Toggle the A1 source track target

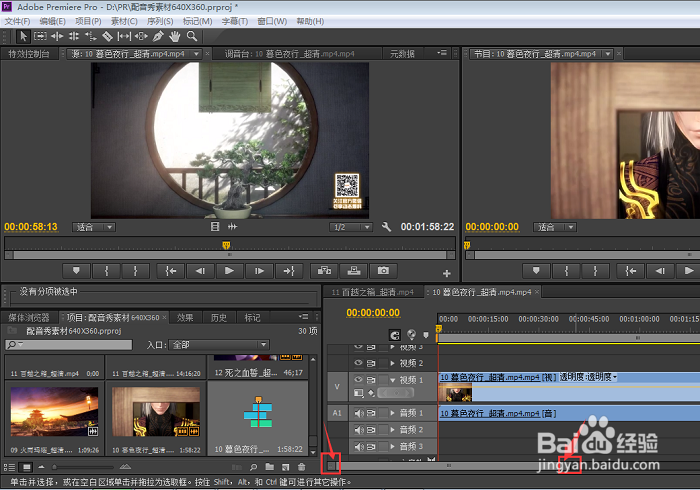337,413
